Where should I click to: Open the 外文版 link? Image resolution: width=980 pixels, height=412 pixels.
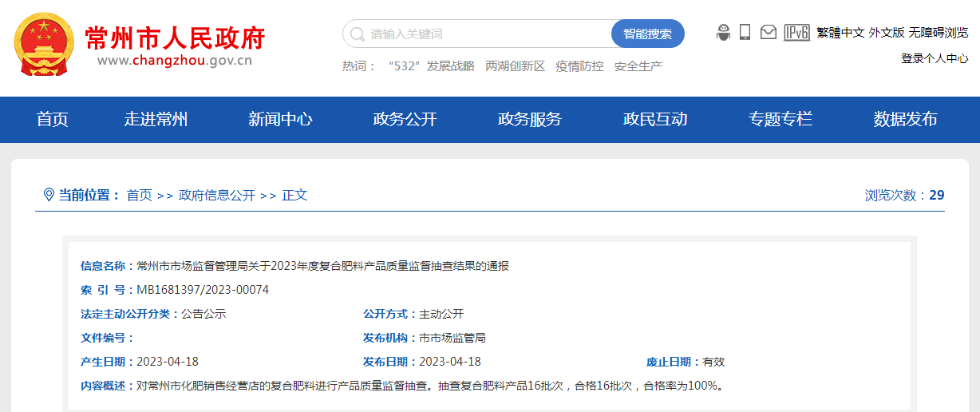coord(887,33)
